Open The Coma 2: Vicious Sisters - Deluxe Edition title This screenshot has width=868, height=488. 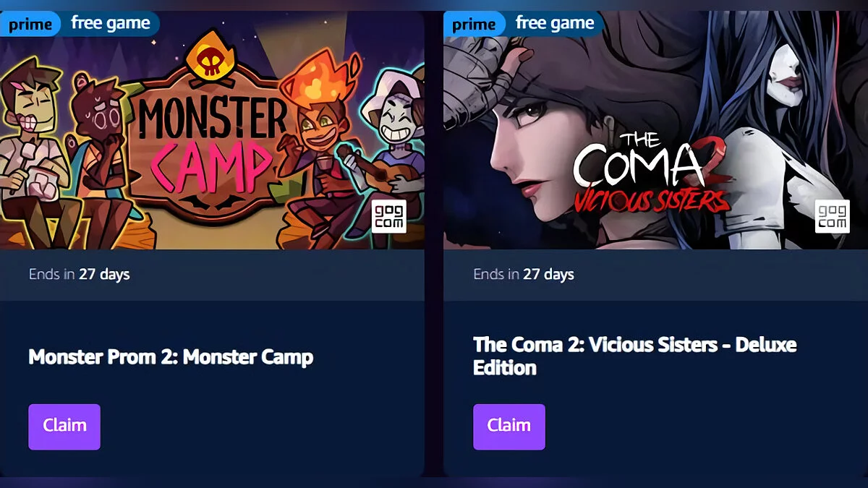point(634,356)
